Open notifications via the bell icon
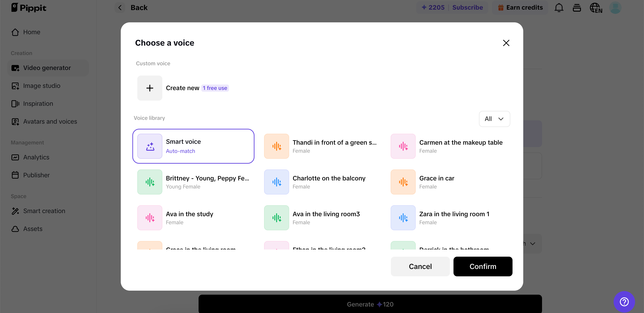The height and width of the screenshot is (313, 644). click(x=559, y=8)
